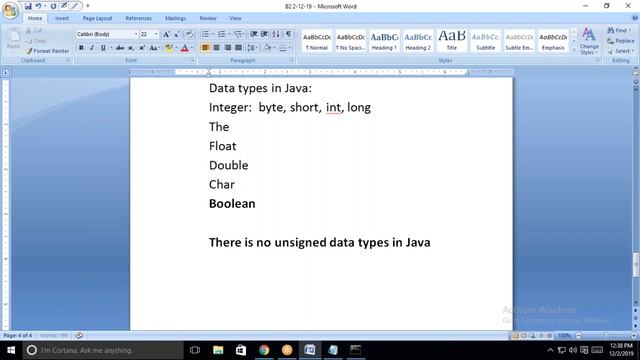Toggle strikethrough formatting
Viewport: 640px width, 360px height.
120,48
